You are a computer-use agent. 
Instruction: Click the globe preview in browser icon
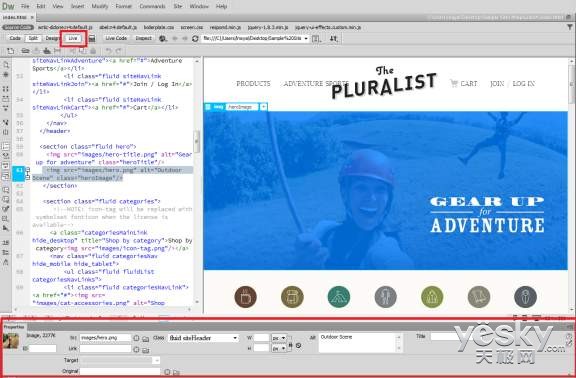pos(163,38)
